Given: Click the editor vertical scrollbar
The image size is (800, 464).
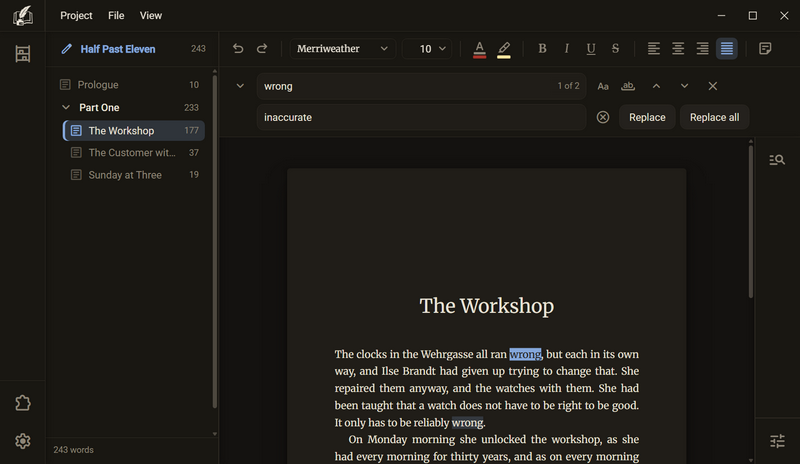Looking at the screenshot, I should [751, 222].
